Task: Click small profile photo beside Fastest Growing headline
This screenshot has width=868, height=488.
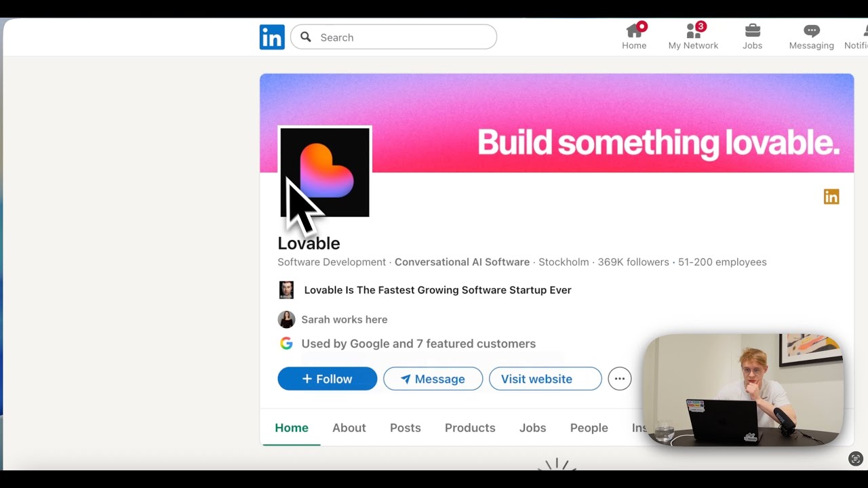Action: 286,290
